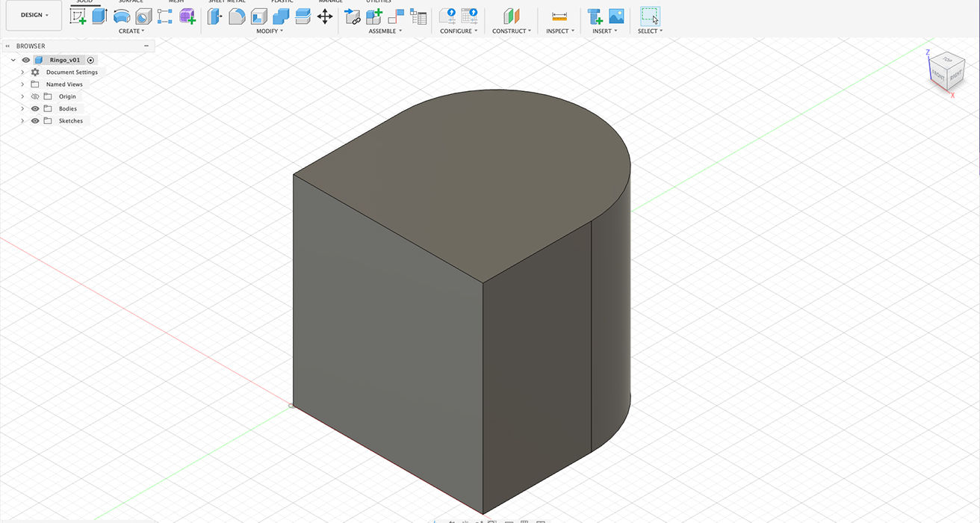Select the Combine bodies tool
Viewport: 980px width, 523px height.
281,16
